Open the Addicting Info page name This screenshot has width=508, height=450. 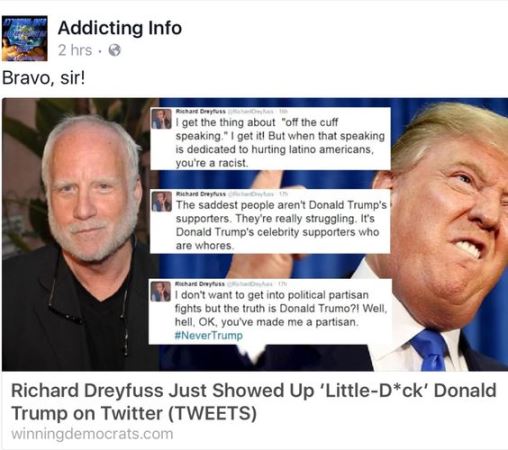120,28
